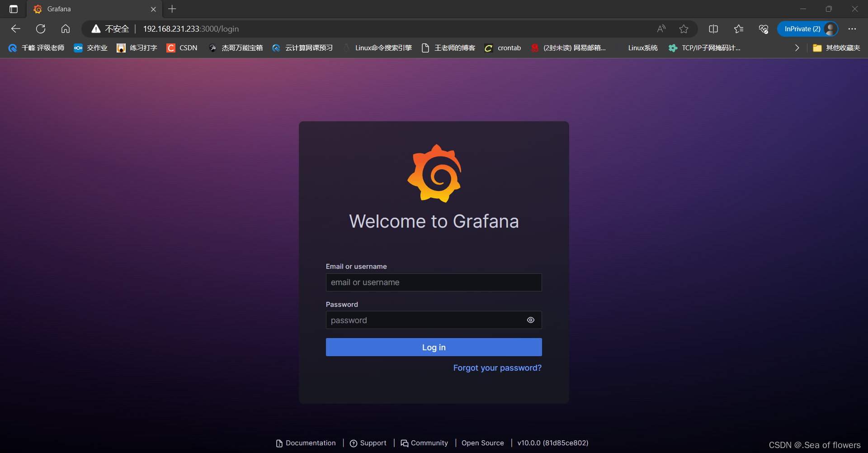Image resolution: width=868 pixels, height=453 pixels.
Task: Open the Community footer link
Action: (425, 443)
